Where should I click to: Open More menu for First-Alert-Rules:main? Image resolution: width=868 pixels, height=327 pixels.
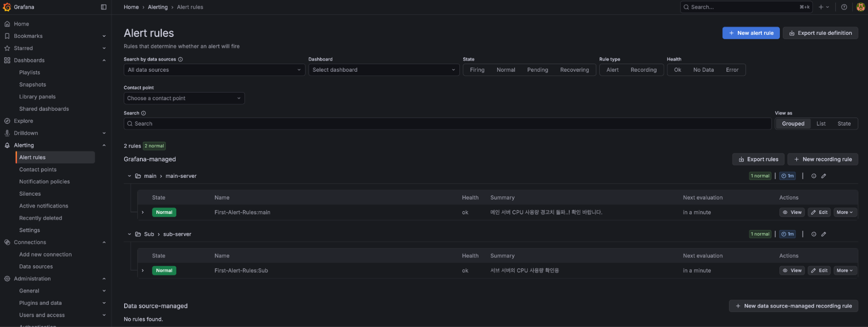[845, 213]
